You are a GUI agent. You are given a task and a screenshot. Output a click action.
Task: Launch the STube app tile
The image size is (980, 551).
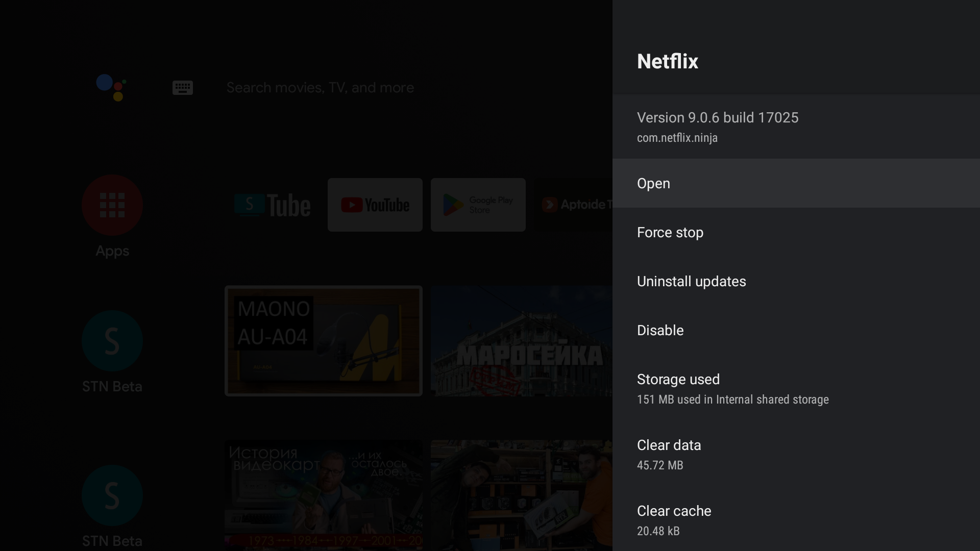pyautogui.click(x=272, y=205)
